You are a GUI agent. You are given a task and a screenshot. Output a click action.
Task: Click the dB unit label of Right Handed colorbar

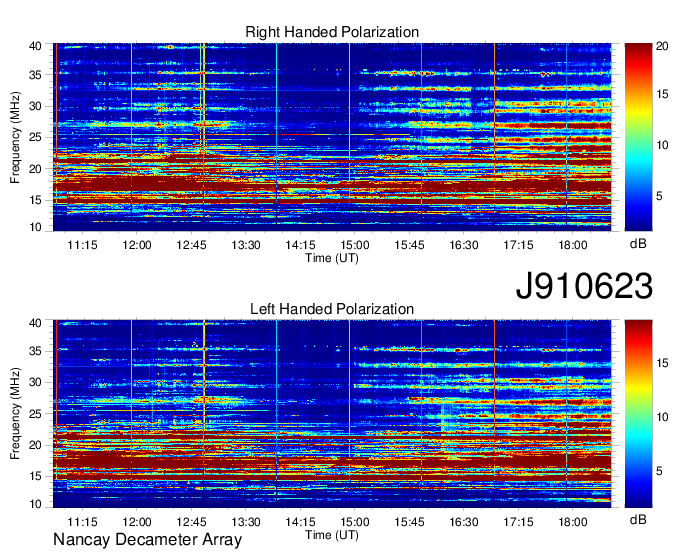638,244
